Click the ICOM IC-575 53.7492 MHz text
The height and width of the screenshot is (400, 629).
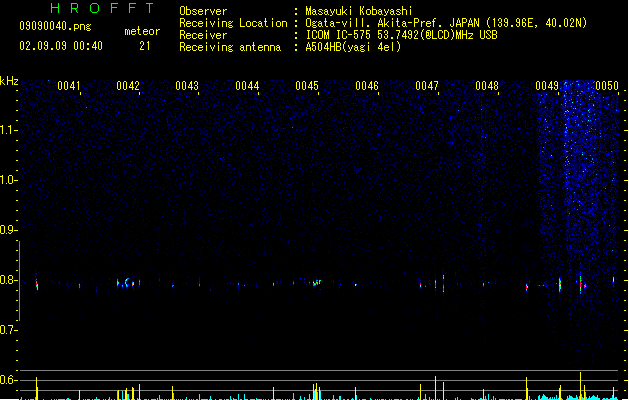[x=401, y=35]
